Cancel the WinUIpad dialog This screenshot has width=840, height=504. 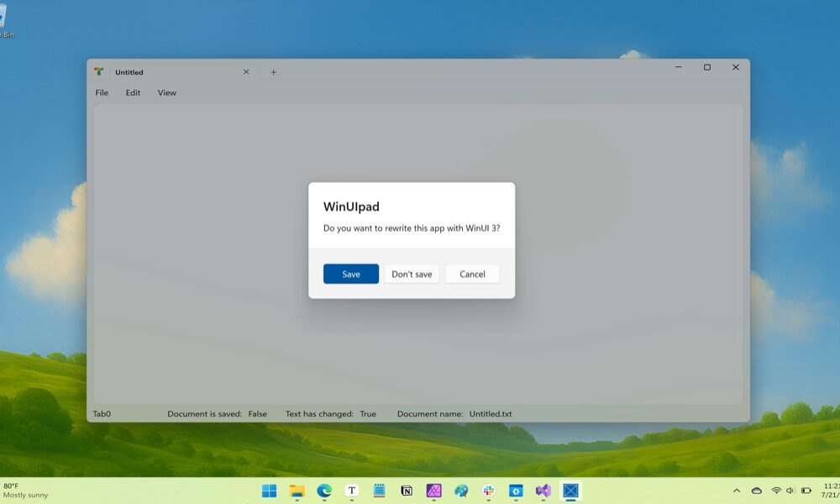(472, 274)
